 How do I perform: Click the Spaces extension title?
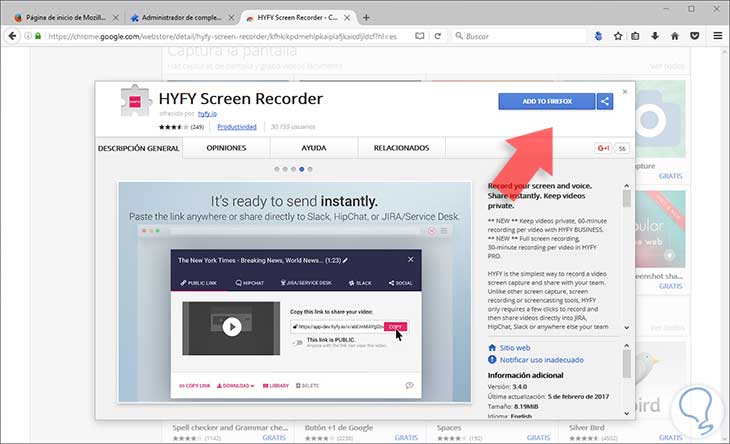point(449,427)
